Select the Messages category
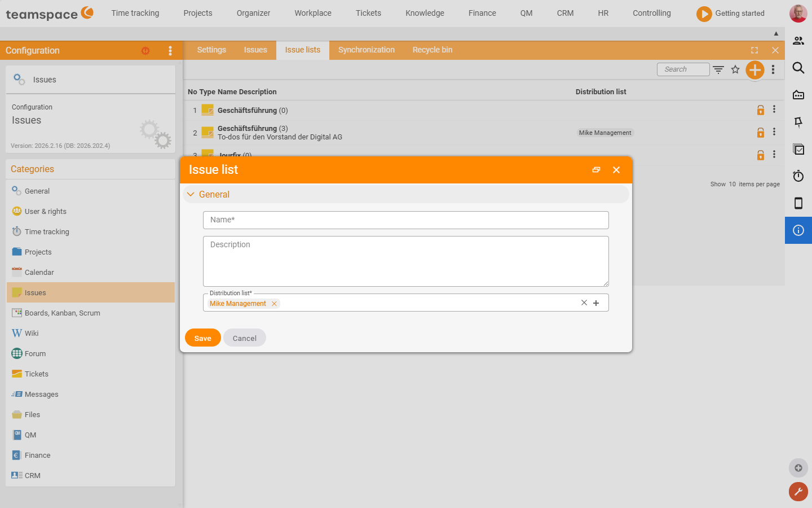Image resolution: width=812 pixels, height=508 pixels. (x=91, y=394)
